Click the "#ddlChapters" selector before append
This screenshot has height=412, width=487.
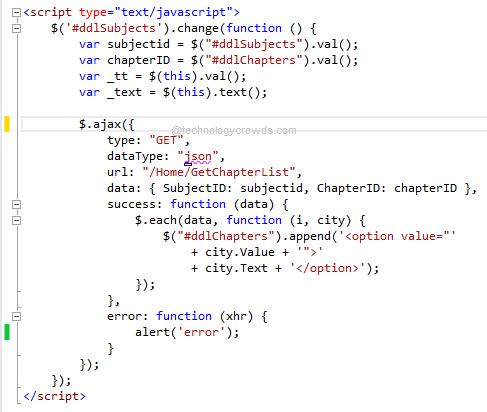point(226,236)
